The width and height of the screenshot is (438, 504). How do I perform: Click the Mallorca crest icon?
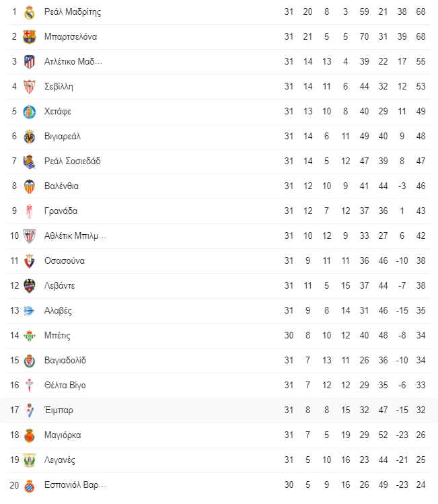point(29,435)
